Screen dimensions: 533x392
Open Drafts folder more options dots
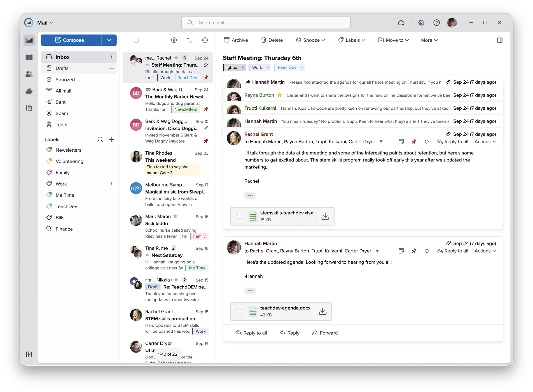(x=111, y=68)
